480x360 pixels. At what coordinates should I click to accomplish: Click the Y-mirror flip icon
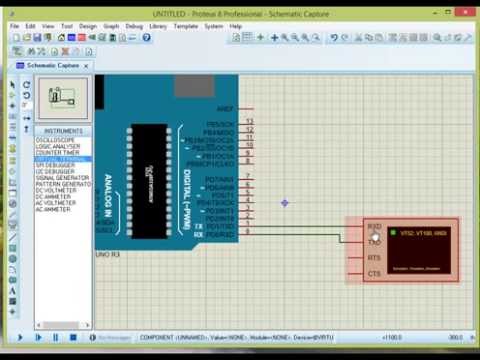click(x=27, y=129)
